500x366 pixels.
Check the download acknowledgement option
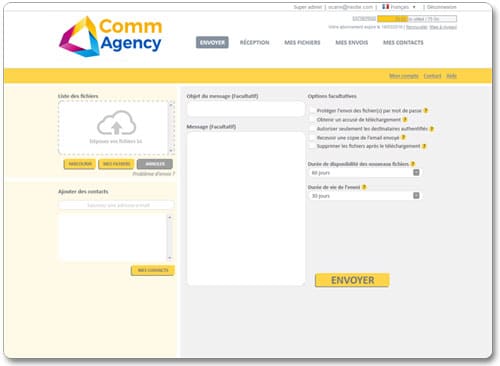312,119
